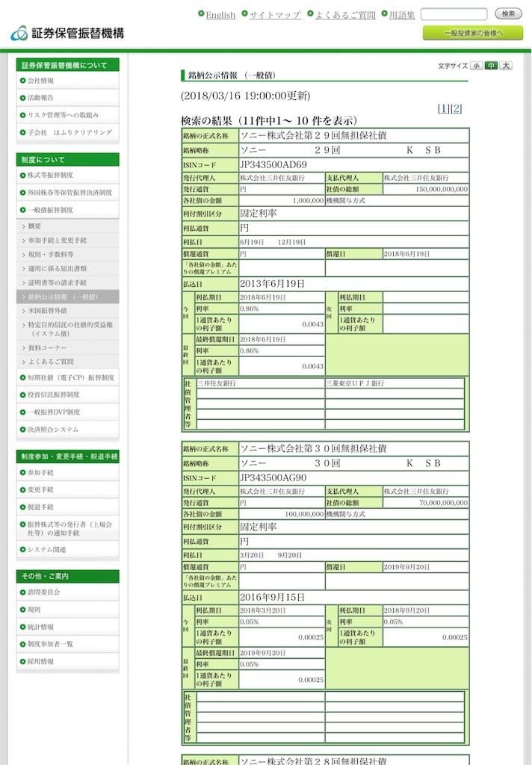532x765 pixels.
Task: Set text size to 小
Action: click(x=477, y=66)
